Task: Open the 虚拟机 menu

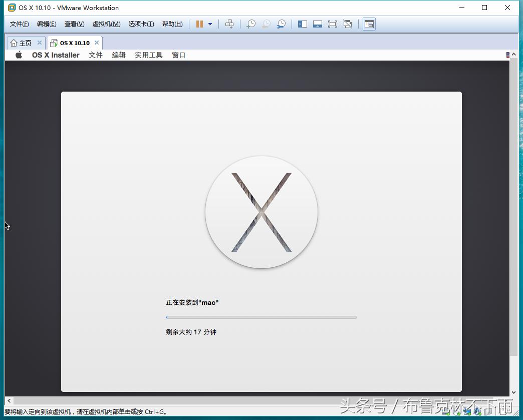Action: coord(106,24)
